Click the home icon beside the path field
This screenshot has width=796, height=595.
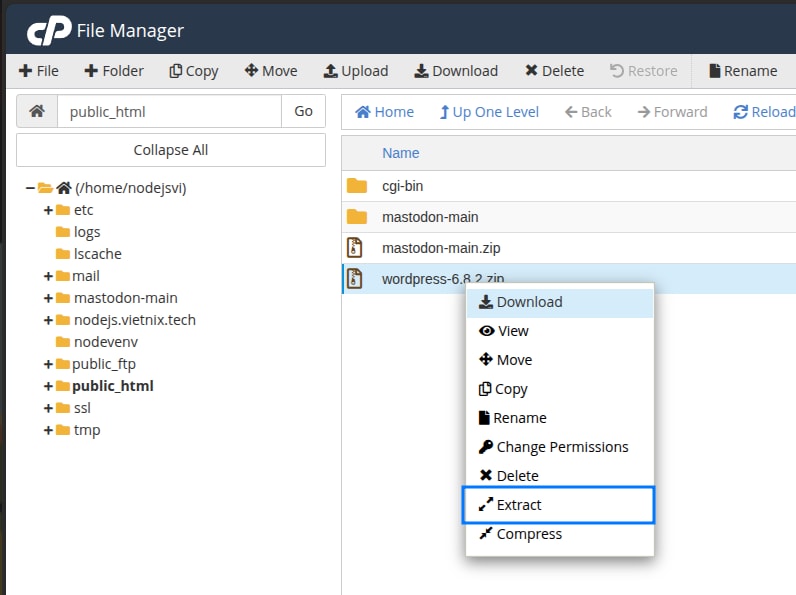coord(37,111)
